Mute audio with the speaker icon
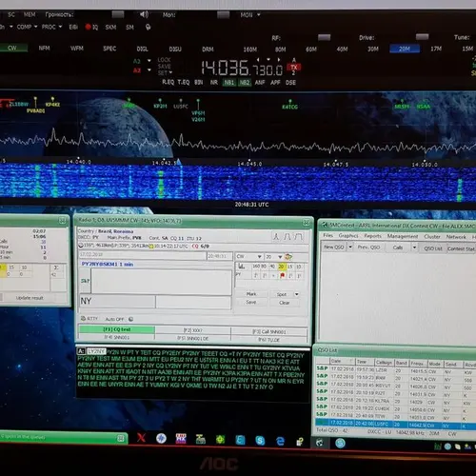Image resolution: width=476 pixels, height=476 pixels. click(x=144, y=14)
